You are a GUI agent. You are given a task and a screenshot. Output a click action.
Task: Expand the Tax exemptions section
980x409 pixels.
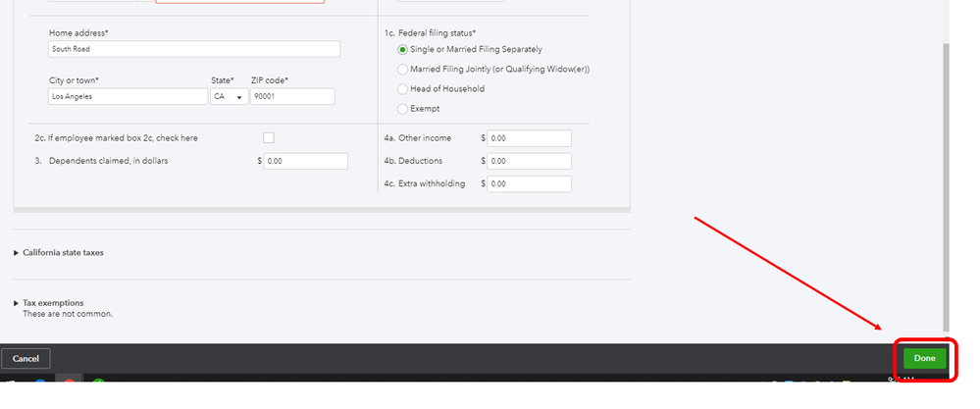[x=49, y=303]
